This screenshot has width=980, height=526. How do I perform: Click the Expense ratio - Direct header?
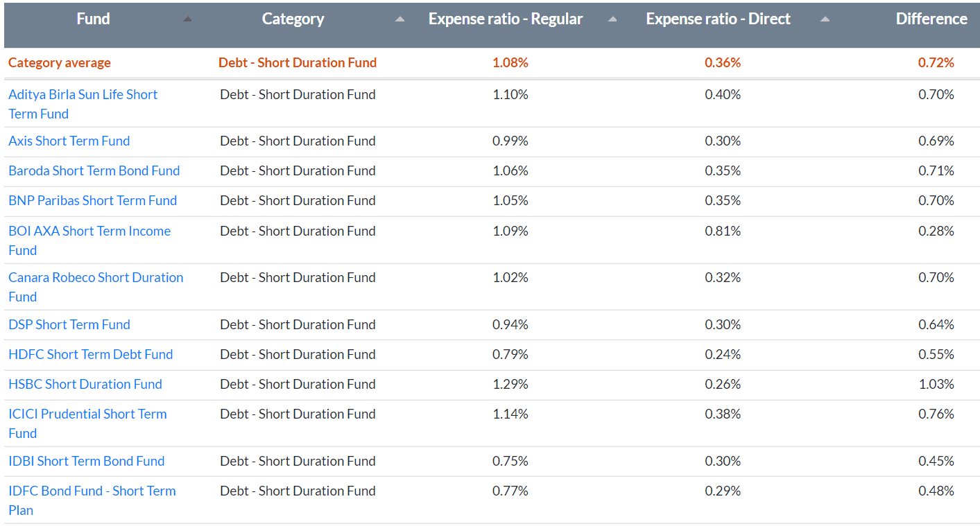(x=718, y=19)
